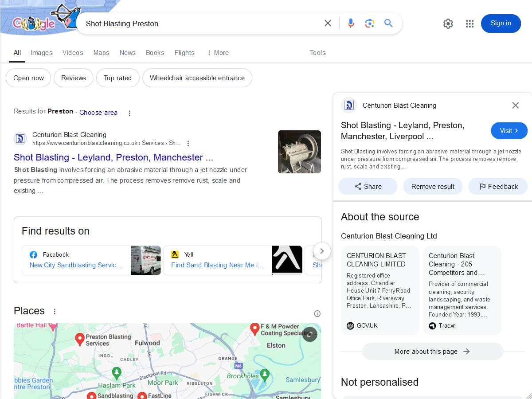Click the Sign in button
532x399 pixels.
click(501, 23)
